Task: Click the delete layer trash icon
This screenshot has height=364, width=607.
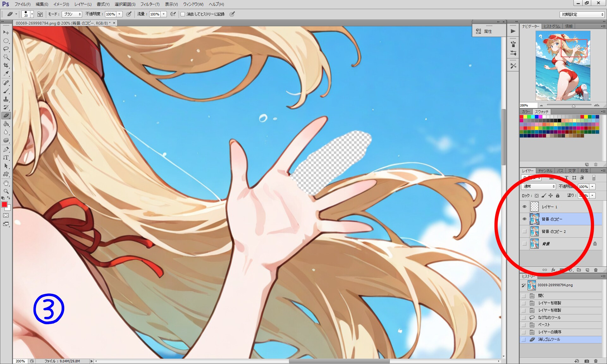Action: pyautogui.click(x=596, y=270)
